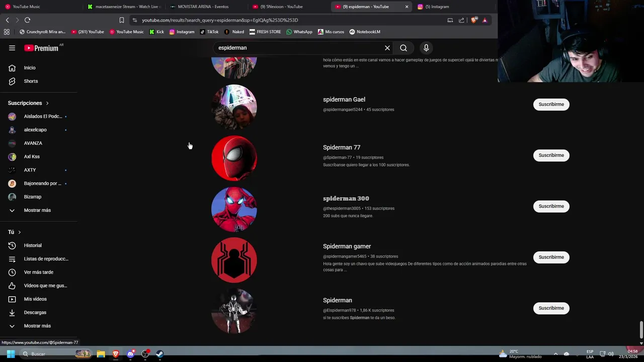Image resolution: width=644 pixels, height=362 pixels.
Task: Open File Explorer from the taskbar
Action: [101, 354]
